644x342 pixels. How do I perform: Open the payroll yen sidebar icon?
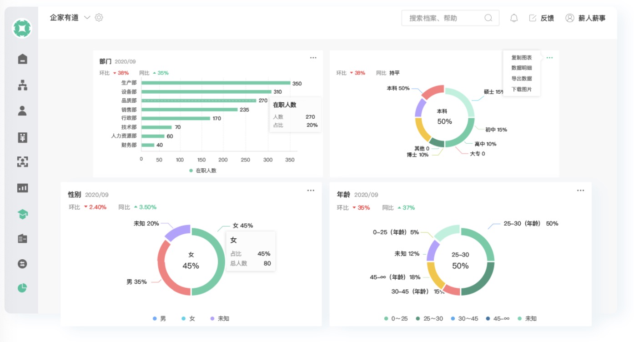pyautogui.click(x=22, y=137)
